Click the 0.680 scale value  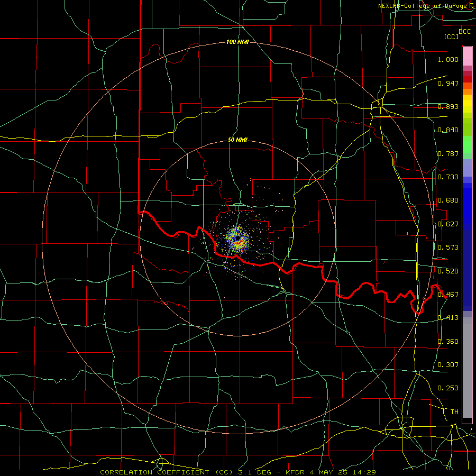click(448, 200)
